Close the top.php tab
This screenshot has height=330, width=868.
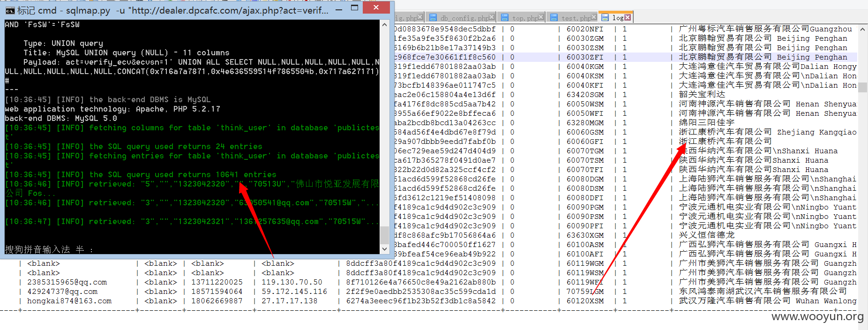[541, 17]
